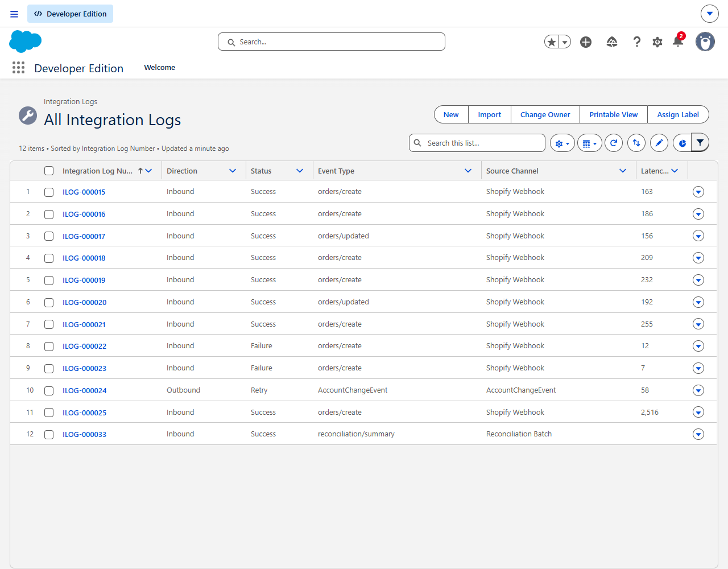The height and width of the screenshot is (569, 728).
Task: Open the user avatar profile menu
Action: 705,42
